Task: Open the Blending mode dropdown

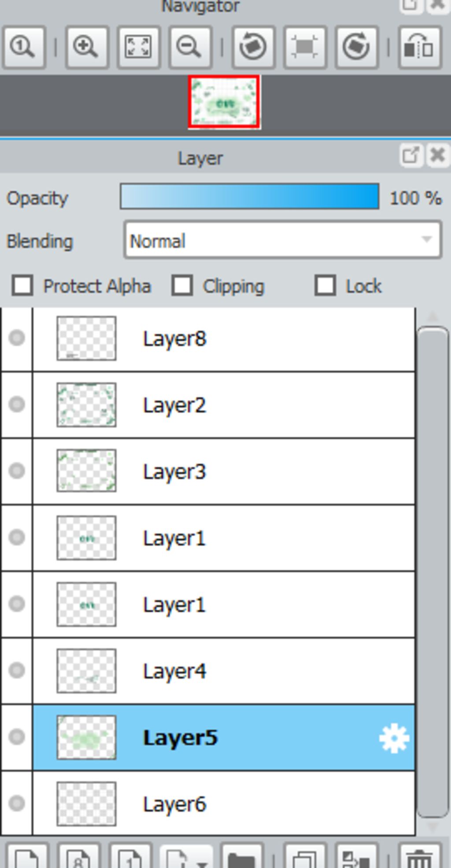Action: pos(283,240)
